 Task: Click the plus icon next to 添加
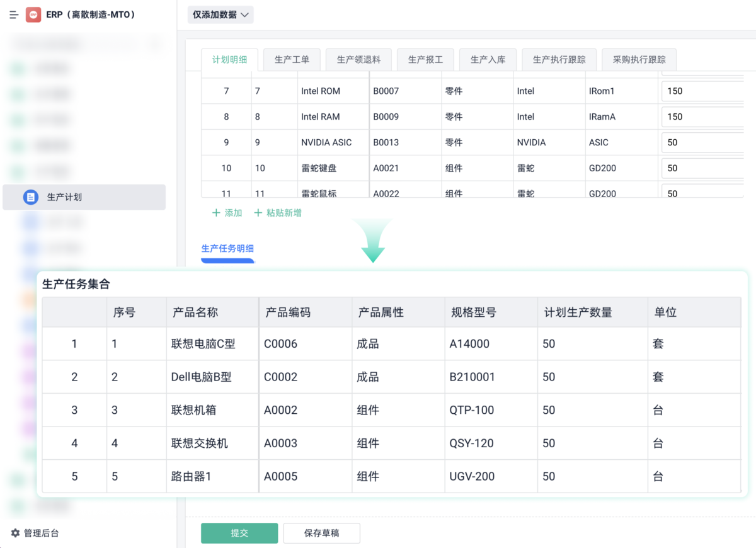click(217, 213)
